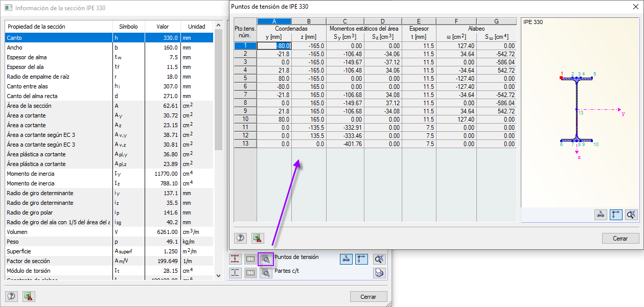Show numbers of Partes c/t
Image resolution: width=644 pixels, height=307 pixels.
click(250, 273)
